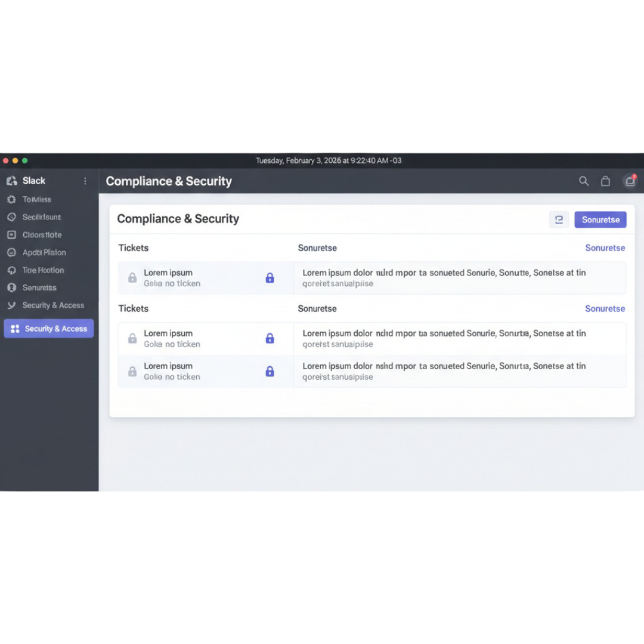
Task: Click the Slack workspace name
Action: pyautogui.click(x=34, y=181)
